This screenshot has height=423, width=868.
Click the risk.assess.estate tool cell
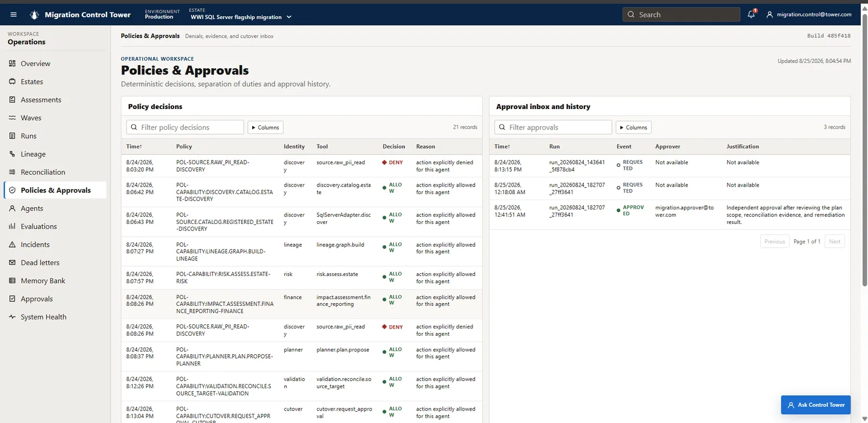pyautogui.click(x=337, y=274)
